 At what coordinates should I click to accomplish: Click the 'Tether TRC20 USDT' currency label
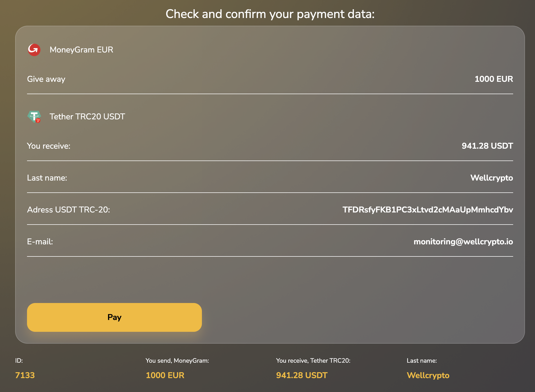click(87, 117)
